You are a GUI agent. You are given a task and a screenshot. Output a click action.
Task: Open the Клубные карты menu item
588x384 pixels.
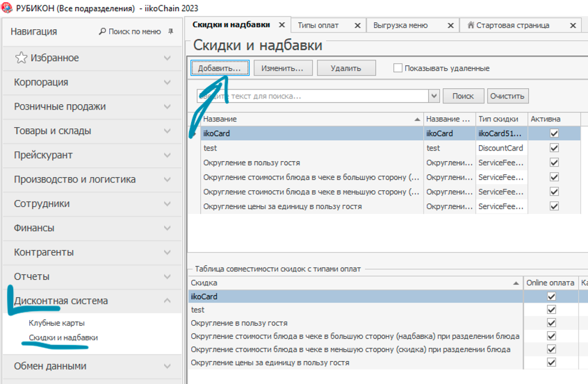tap(56, 323)
